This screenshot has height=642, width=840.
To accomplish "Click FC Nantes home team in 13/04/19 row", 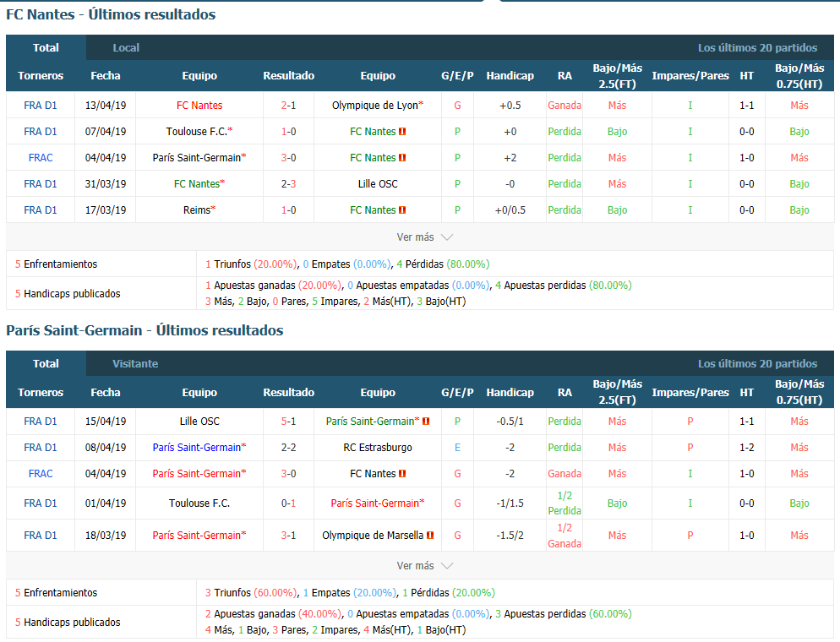I will (x=199, y=106).
